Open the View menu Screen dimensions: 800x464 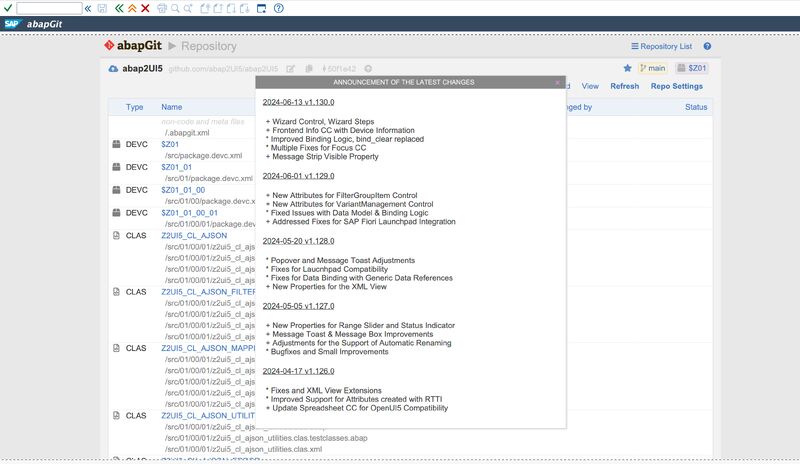590,86
